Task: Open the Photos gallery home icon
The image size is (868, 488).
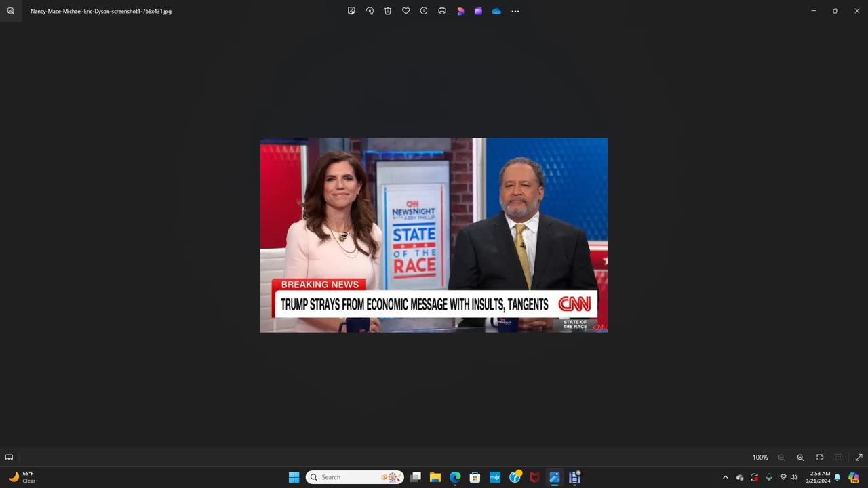Action: point(11,11)
